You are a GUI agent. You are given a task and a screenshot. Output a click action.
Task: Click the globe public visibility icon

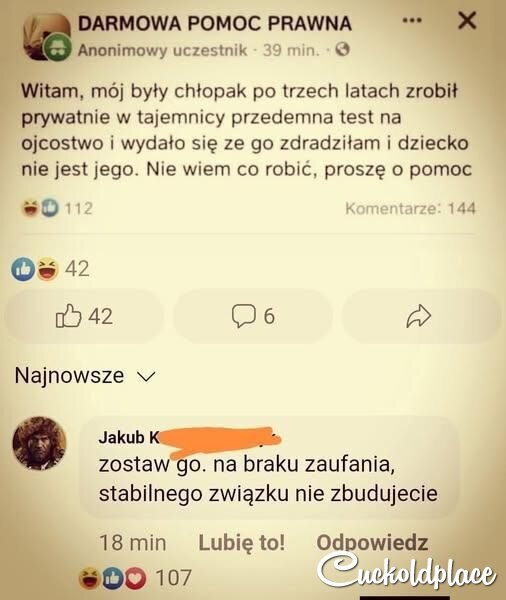(342, 49)
